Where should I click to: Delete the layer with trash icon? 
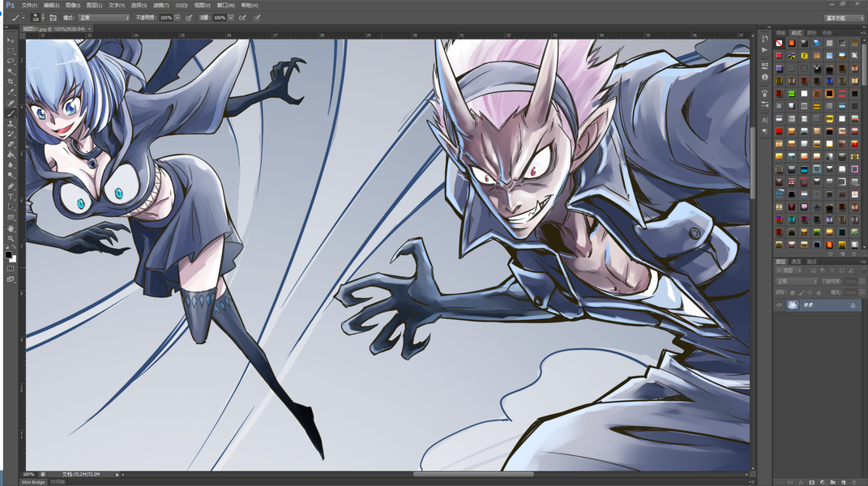point(853,482)
